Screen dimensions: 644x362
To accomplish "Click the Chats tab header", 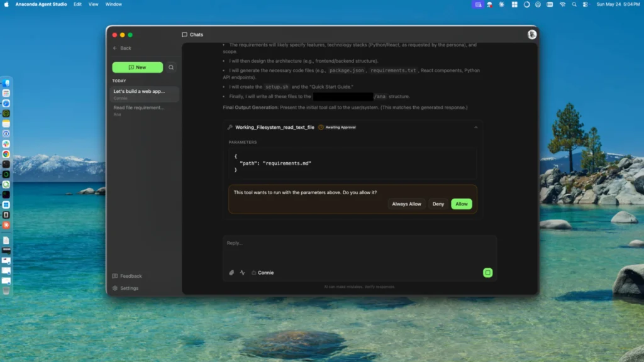I will (x=192, y=35).
